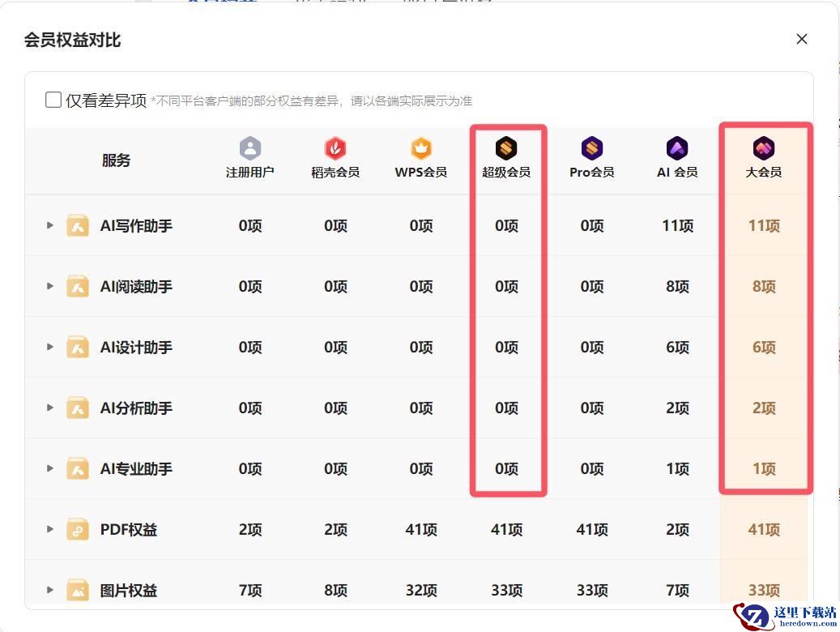Click the AI 会员 badge icon
The width and height of the screenshot is (840, 632).
click(x=677, y=148)
